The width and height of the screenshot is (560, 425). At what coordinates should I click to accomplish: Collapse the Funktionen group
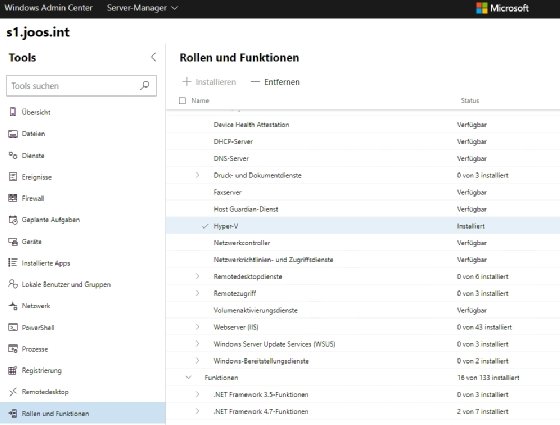click(x=189, y=378)
